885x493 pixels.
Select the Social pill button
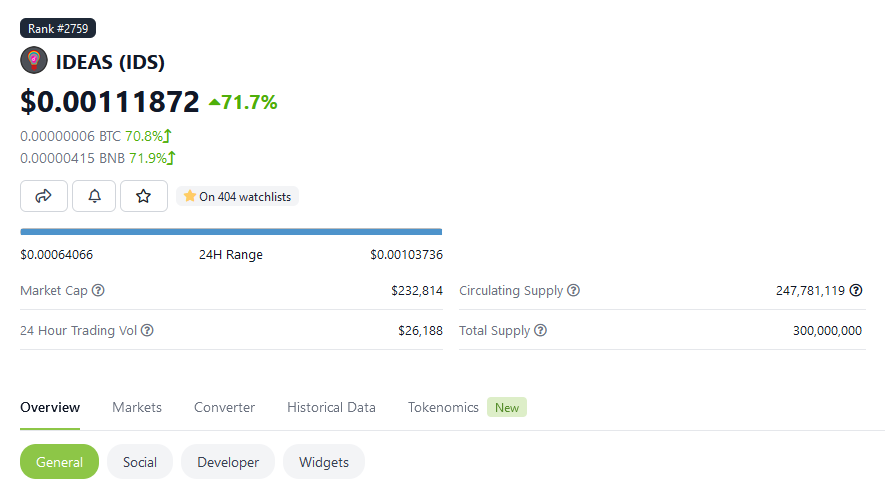tap(140, 462)
